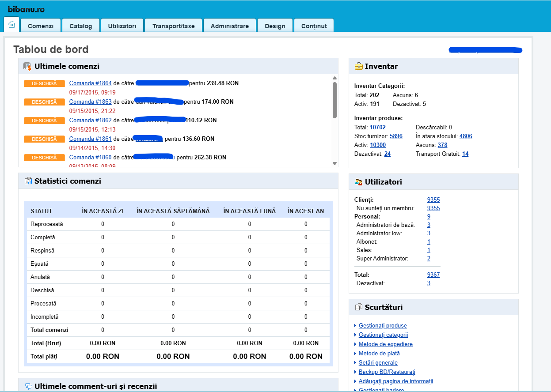The width and height of the screenshot is (551, 392).
Task: Open the home icon tab
Action: point(11,25)
